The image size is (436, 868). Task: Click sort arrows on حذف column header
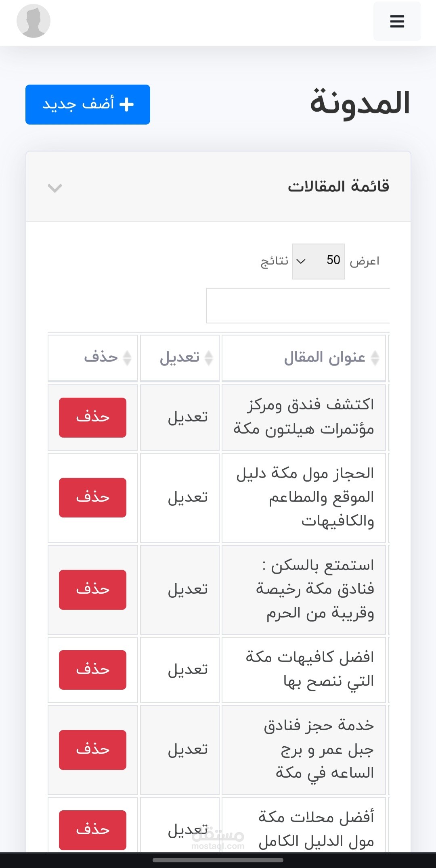tap(127, 358)
